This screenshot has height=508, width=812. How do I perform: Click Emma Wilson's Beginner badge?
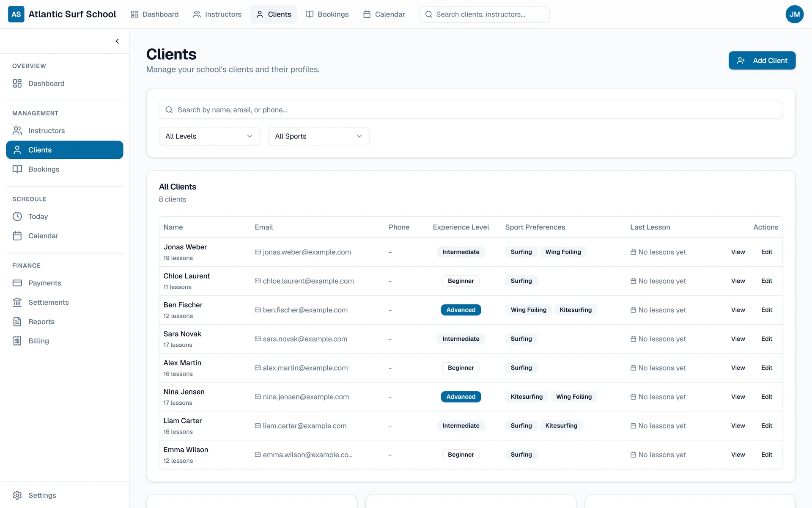point(461,455)
